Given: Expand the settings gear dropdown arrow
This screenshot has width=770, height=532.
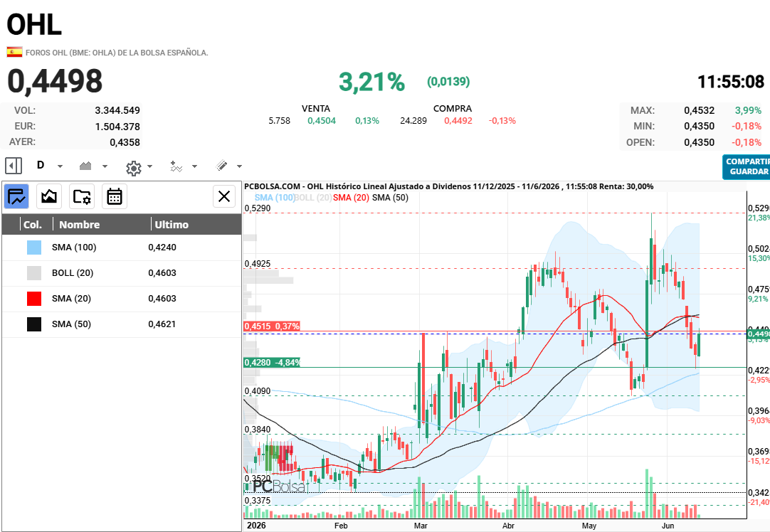Looking at the screenshot, I should (149, 166).
